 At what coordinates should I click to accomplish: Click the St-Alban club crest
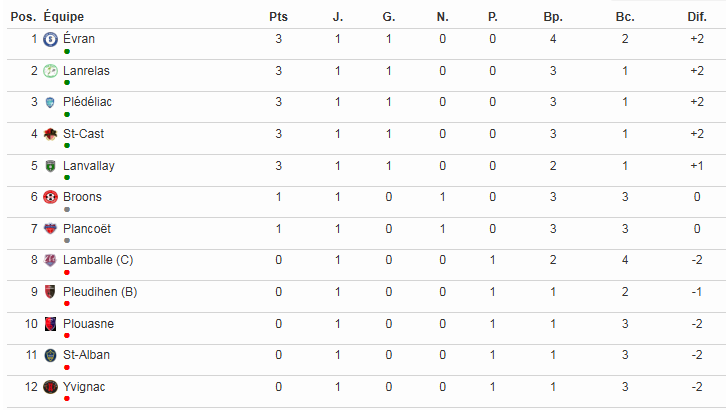pos(50,356)
